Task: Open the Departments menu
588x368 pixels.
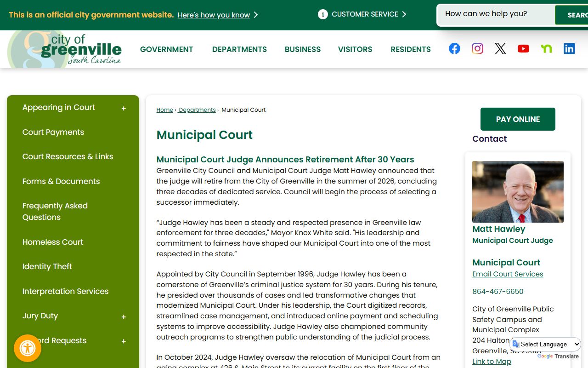Action: (x=239, y=49)
